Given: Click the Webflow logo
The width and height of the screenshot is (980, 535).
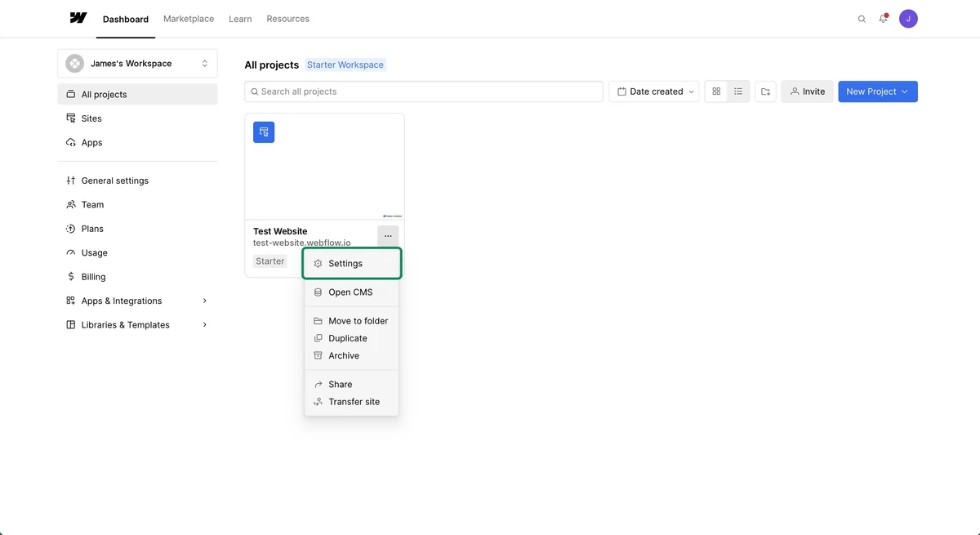Looking at the screenshot, I should 78,18.
